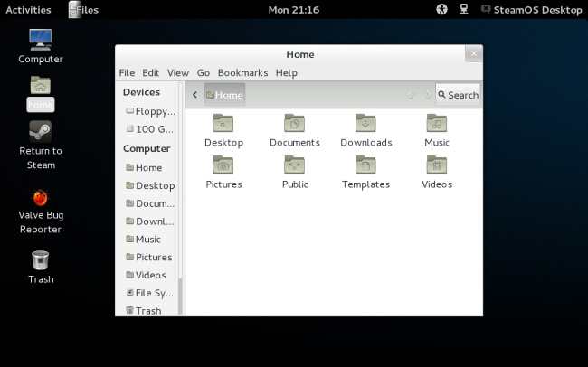This screenshot has width=588, height=367.
Task: Select the Trash desktop icon
Action: [x=41, y=260]
